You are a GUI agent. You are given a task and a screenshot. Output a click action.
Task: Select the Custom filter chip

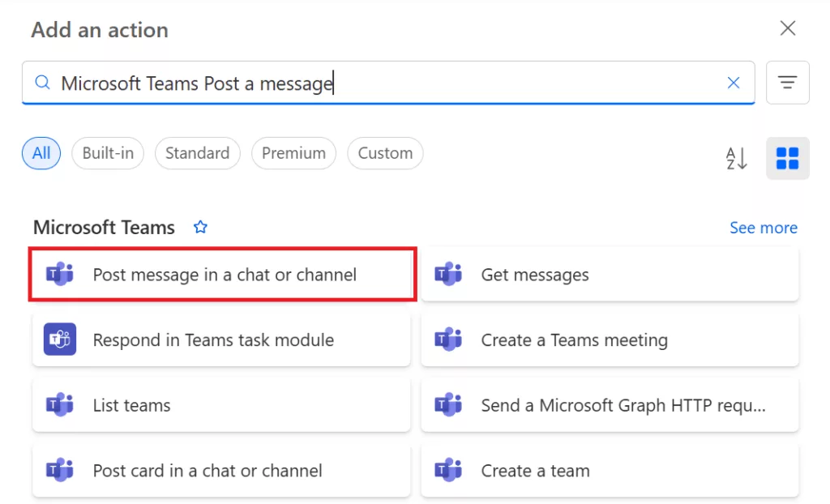(x=385, y=153)
